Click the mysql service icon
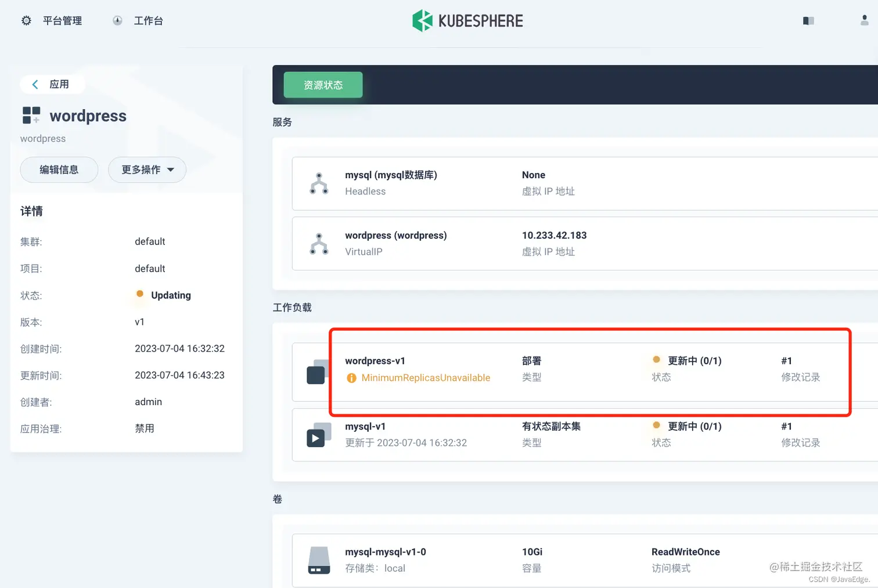Image resolution: width=878 pixels, height=588 pixels. click(x=319, y=183)
